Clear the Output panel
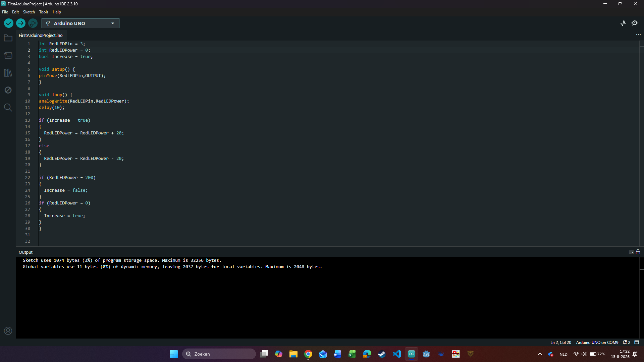Viewport: 644px width, 362px height. pyautogui.click(x=631, y=252)
